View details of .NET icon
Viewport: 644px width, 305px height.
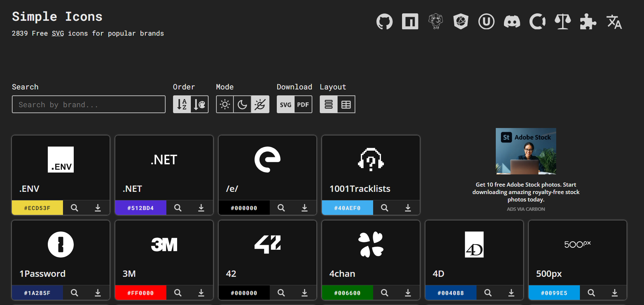tap(178, 208)
